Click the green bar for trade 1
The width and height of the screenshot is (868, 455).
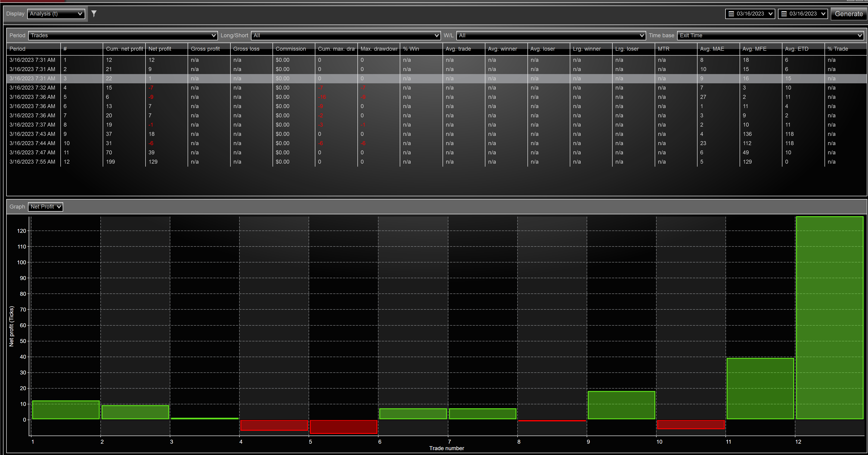66,410
